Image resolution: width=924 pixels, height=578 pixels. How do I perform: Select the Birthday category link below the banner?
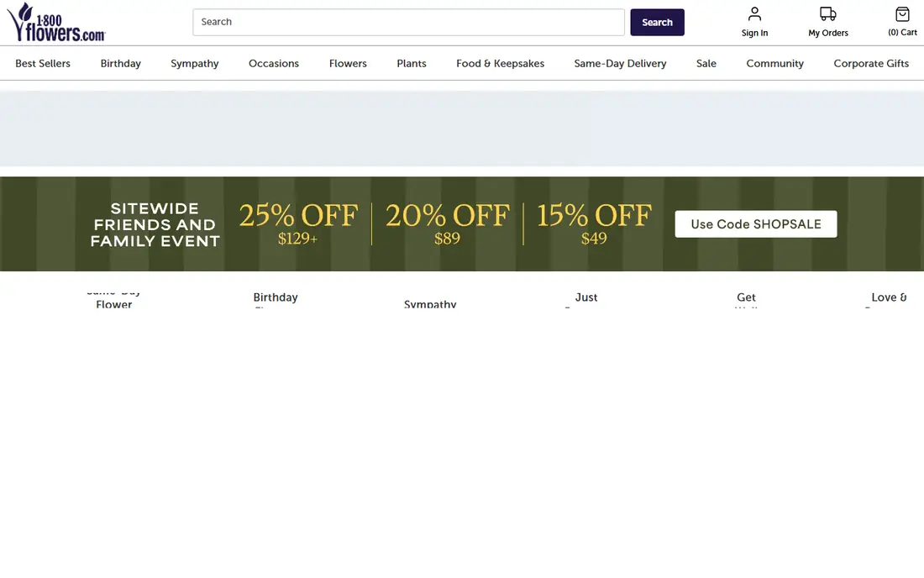tap(276, 299)
